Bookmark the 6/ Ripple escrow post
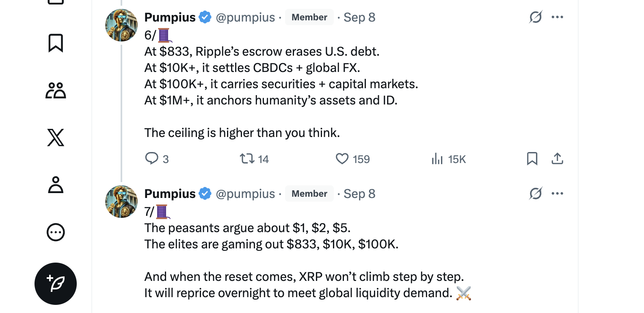Viewport: 644px width, 313px height. (532, 159)
